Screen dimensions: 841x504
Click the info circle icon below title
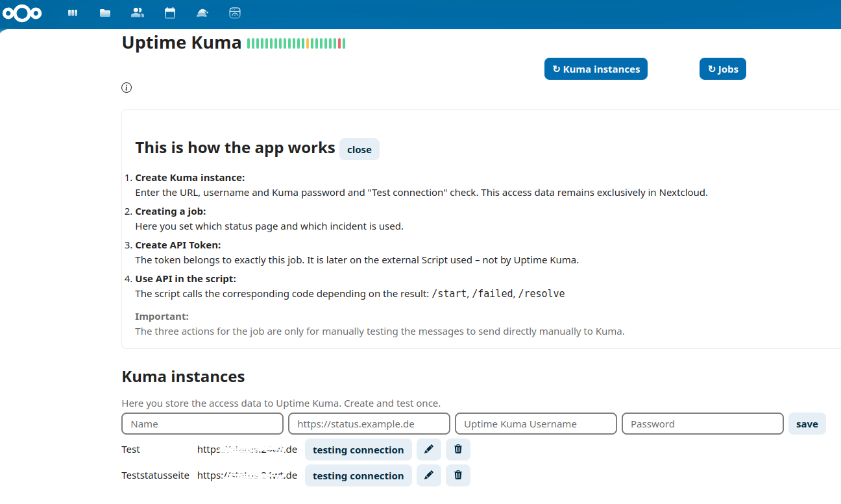click(127, 88)
